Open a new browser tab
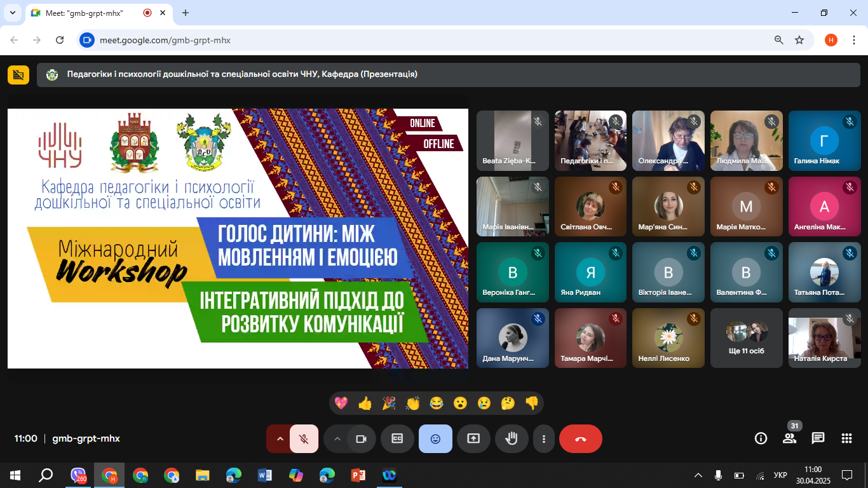The width and height of the screenshot is (868, 488). pos(186,13)
